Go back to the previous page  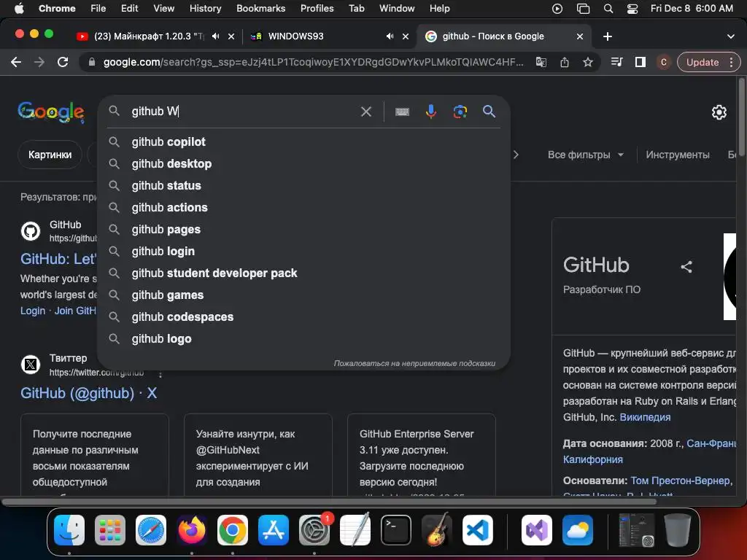point(16,63)
